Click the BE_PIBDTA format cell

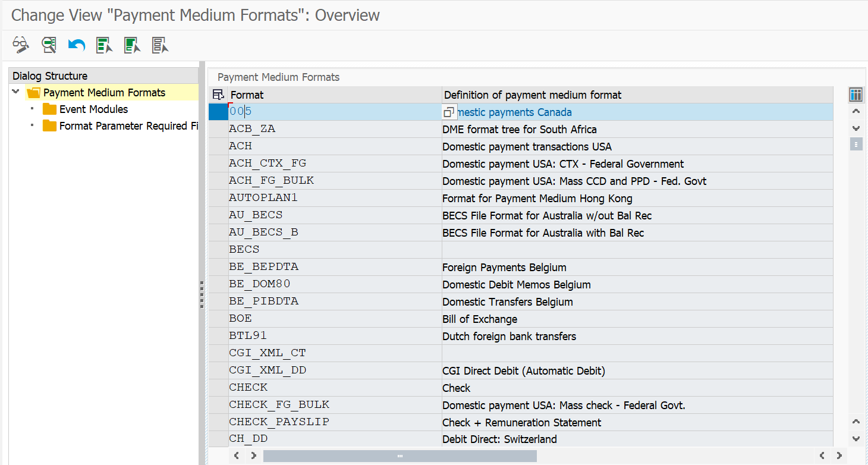(335, 301)
